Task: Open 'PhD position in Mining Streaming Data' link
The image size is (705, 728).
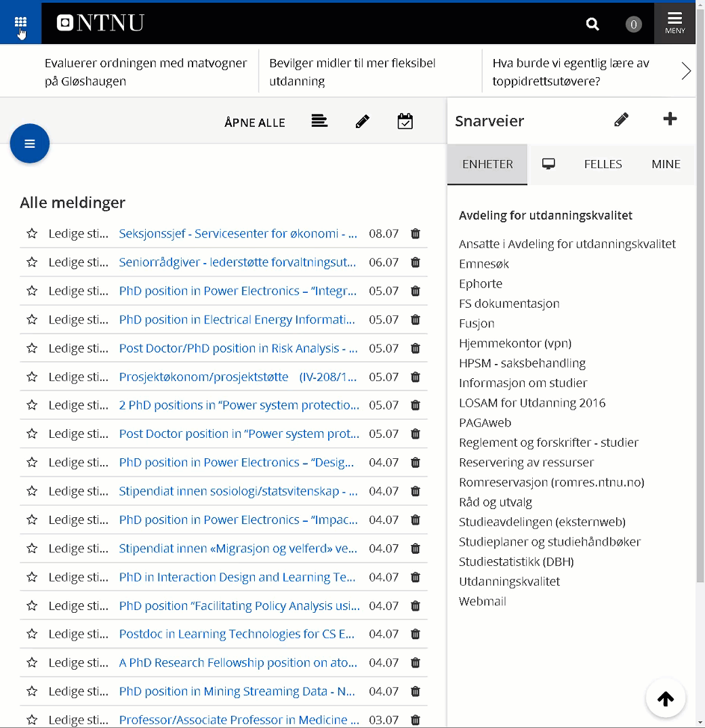Action: coord(237,691)
